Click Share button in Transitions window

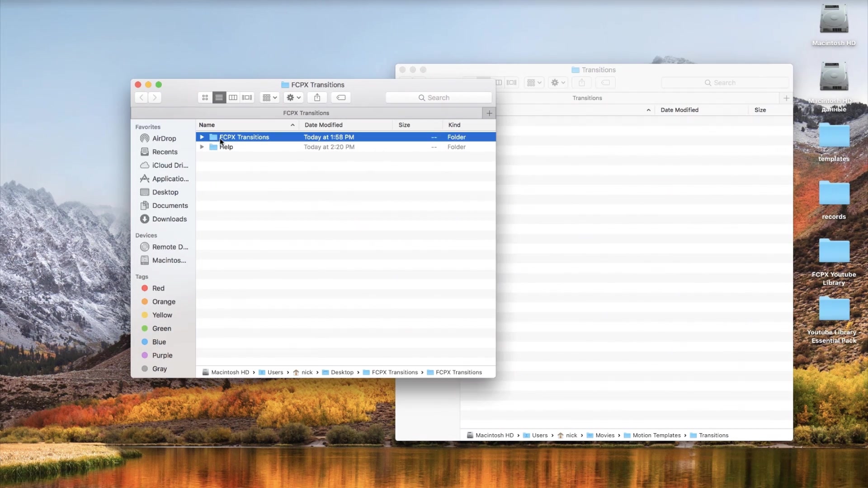click(582, 83)
